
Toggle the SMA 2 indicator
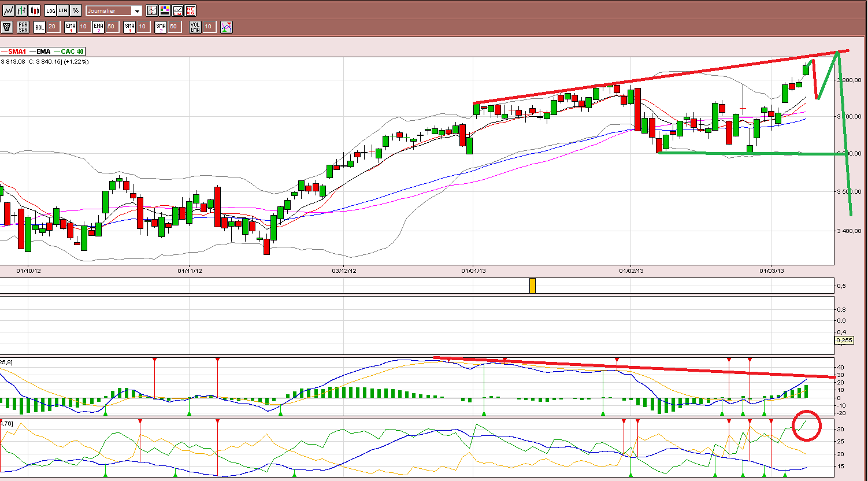[x=160, y=27]
